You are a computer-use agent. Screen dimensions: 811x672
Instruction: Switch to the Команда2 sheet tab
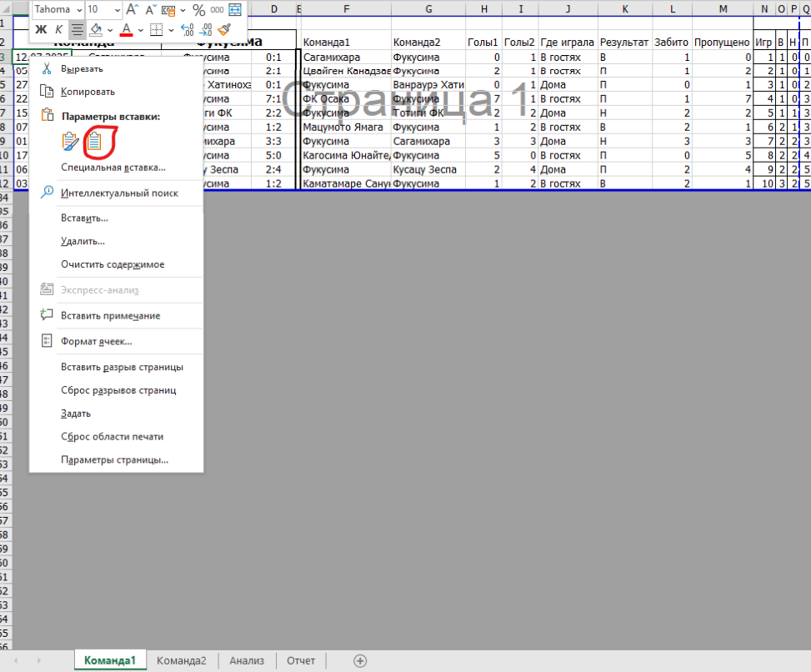182,660
